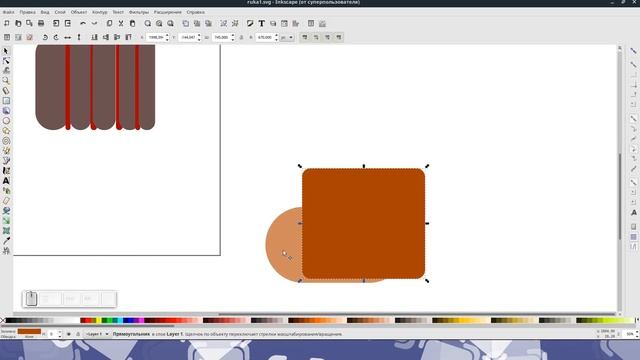Image resolution: width=640 pixels, height=360 pixels.
Task: Toggle Enable snapping at top of snap bar
Action: (633, 51)
